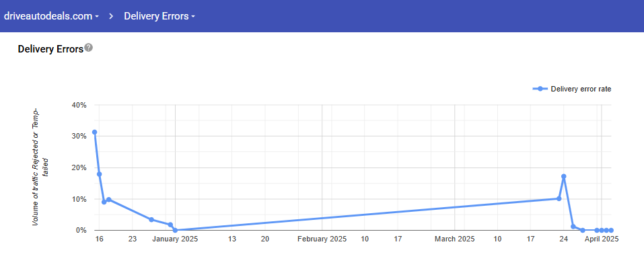The image size is (644, 269).
Task: Click the 40% y-axis label
Action: [78, 105]
